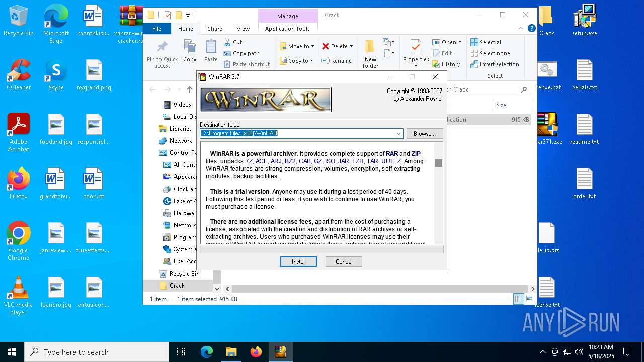Open the Explorer help icon

click(531, 29)
